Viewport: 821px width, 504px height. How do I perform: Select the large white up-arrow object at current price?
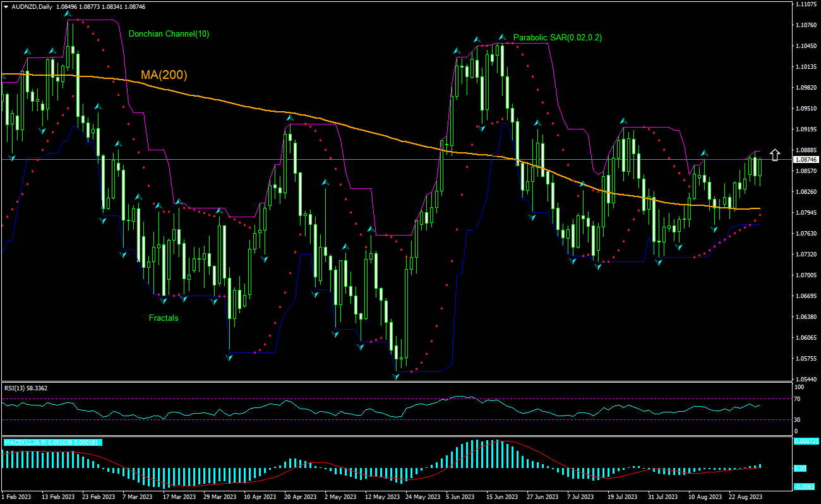775,153
